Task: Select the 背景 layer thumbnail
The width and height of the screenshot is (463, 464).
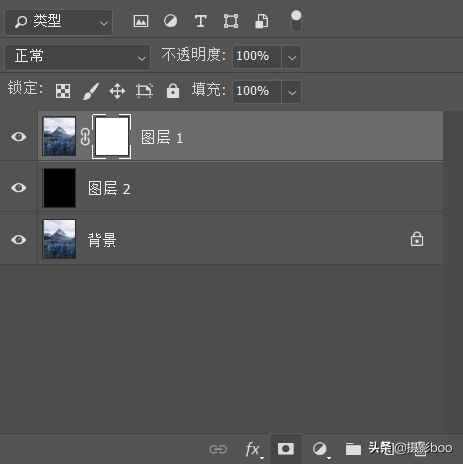Action: coord(59,239)
